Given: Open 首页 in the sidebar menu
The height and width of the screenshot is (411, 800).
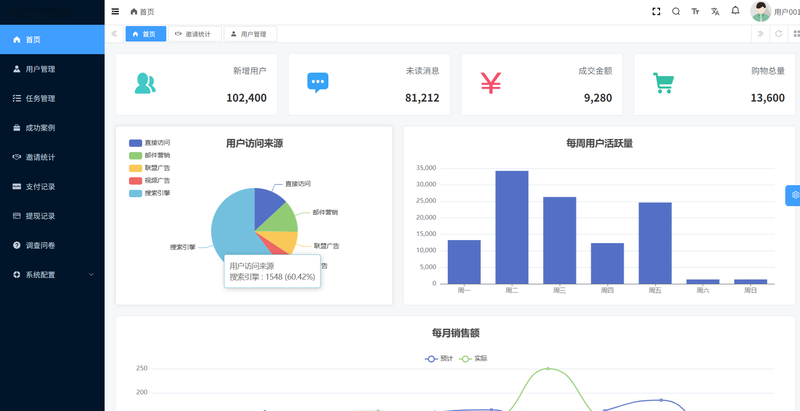Looking at the screenshot, I should [x=52, y=39].
